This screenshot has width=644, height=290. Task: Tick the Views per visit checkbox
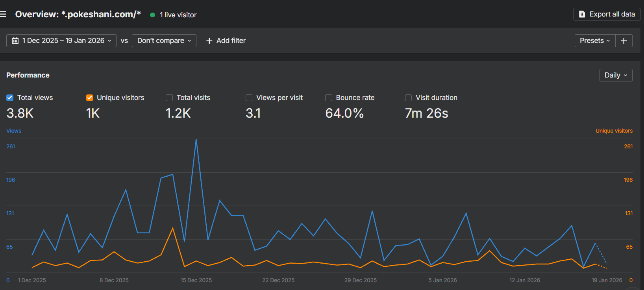[x=249, y=98]
